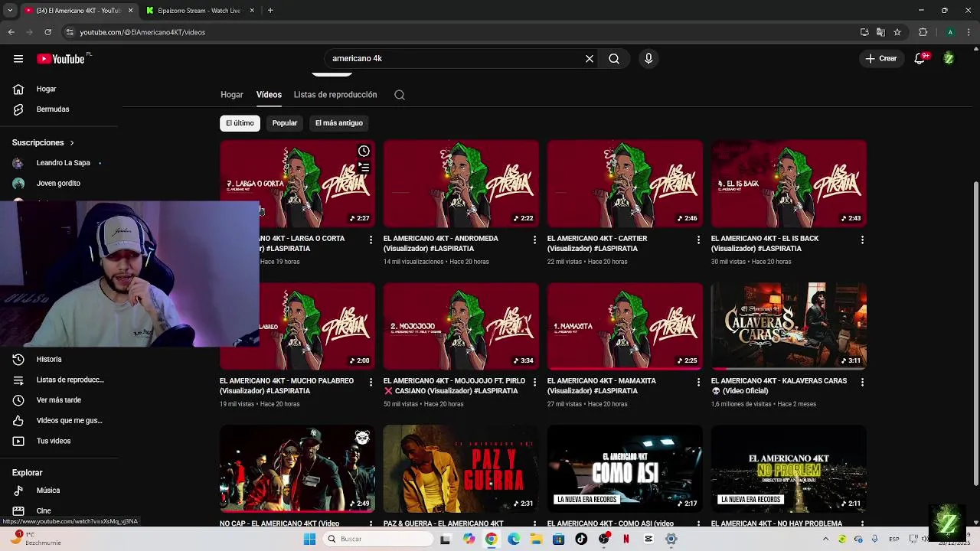Add LARGA O CORTA to Watch Later
This screenshot has width=980, height=551.
click(364, 152)
